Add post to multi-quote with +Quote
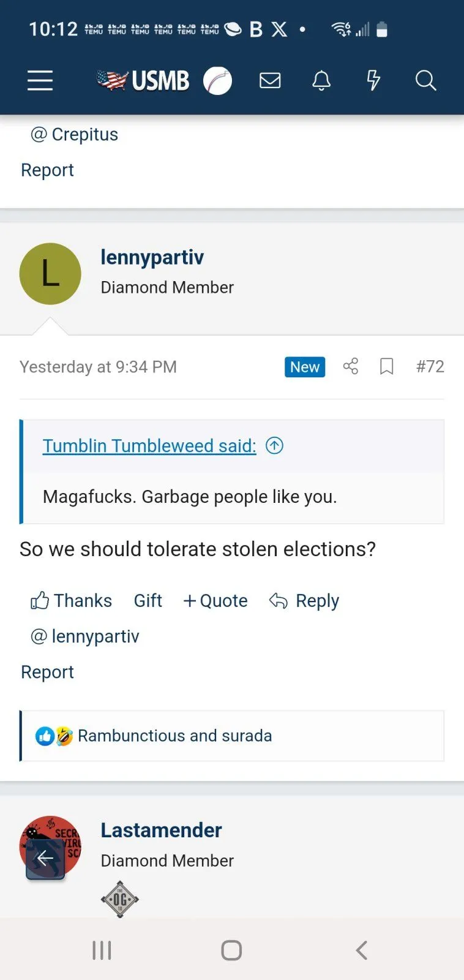464x980 pixels. [215, 600]
